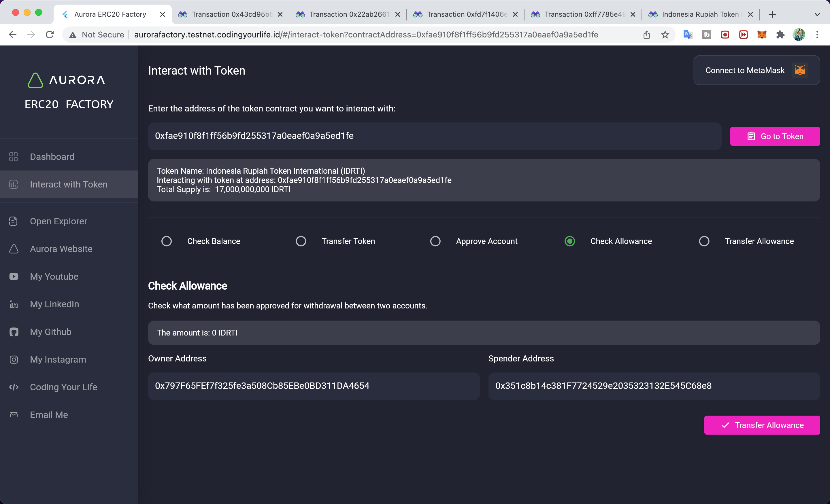Viewport: 830px width, 504px height.
Task: Click the My Instagram camera icon
Action: click(x=14, y=359)
